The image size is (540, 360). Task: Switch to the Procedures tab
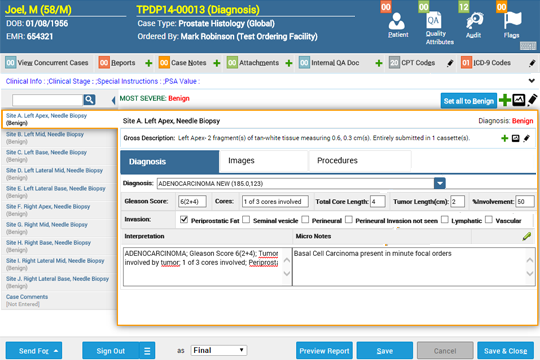tap(360, 161)
